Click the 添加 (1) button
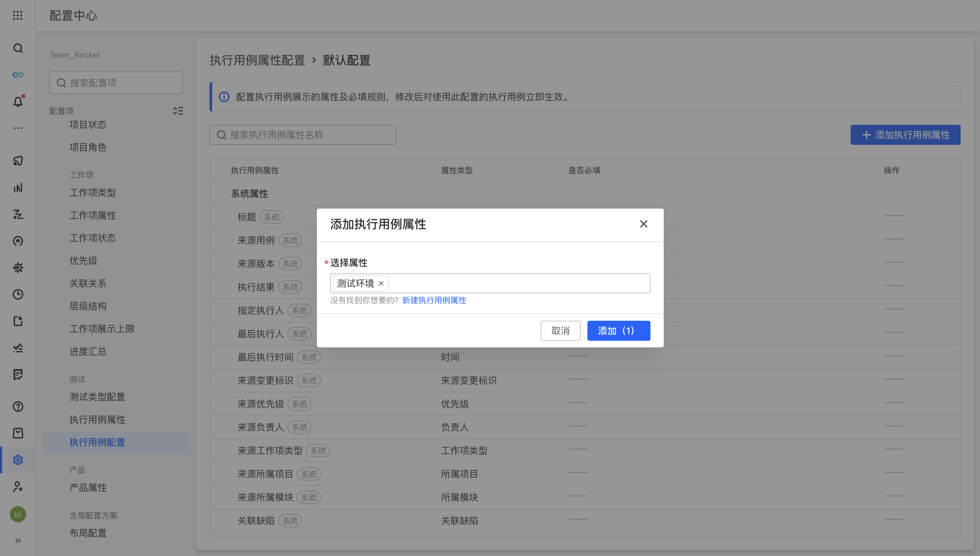Image resolution: width=980 pixels, height=556 pixels. (618, 331)
